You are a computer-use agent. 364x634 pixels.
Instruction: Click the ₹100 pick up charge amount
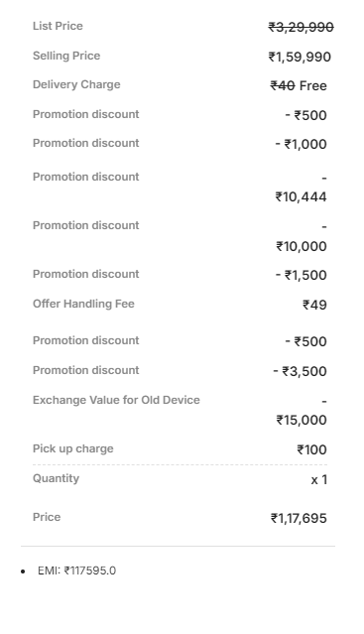click(311, 449)
